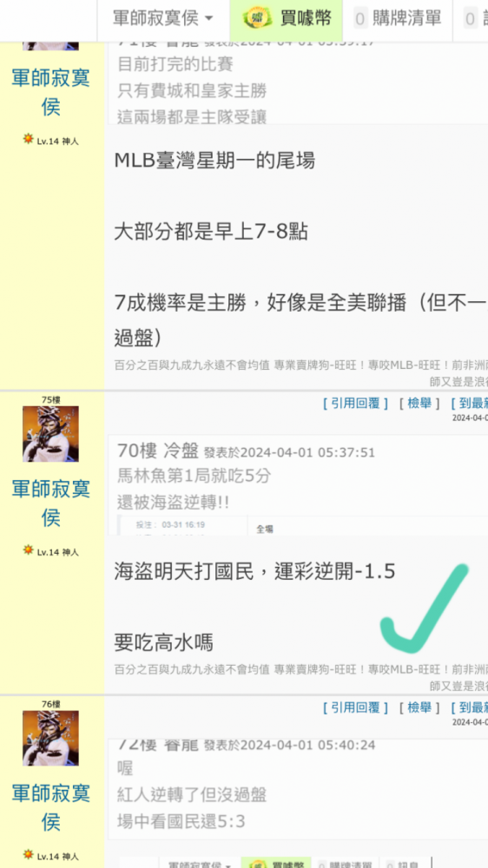
Task: Click the Lv.14 神人 badge icon under 75樓
Action: point(29,549)
